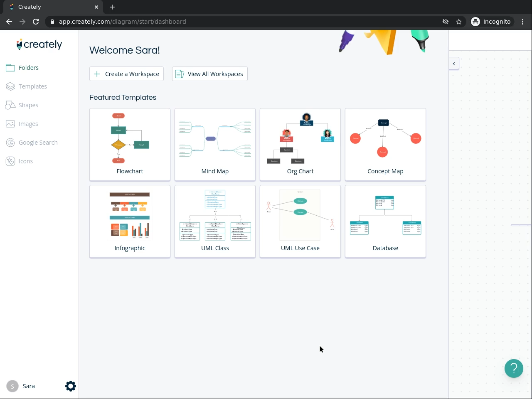Image resolution: width=532 pixels, height=399 pixels.
Task: Choose the Database template
Action: [385, 222]
